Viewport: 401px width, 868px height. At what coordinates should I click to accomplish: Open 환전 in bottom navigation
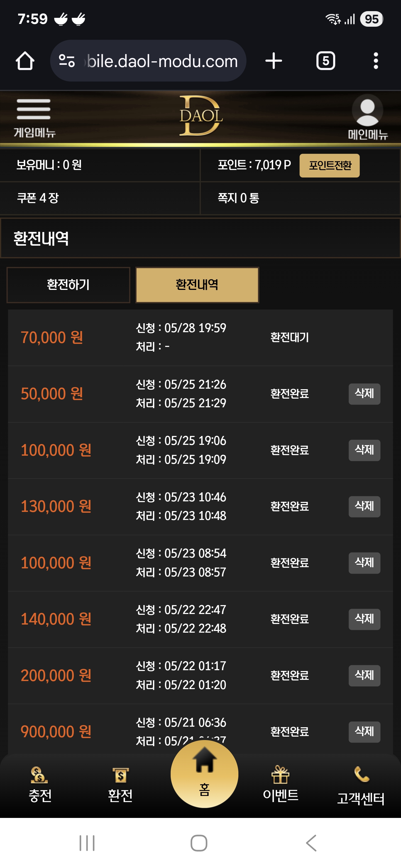click(120, 785)
